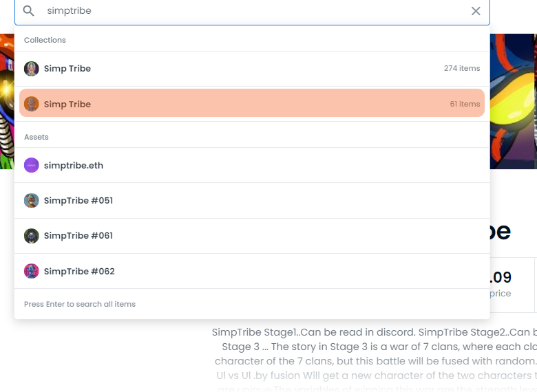Open Simp Tribe collection with 274 items

[252, 69]
